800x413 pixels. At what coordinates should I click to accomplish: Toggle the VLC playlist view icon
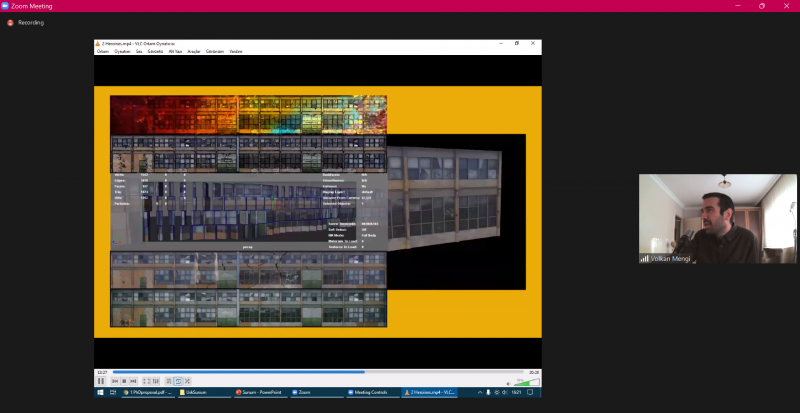click(168, 381)
